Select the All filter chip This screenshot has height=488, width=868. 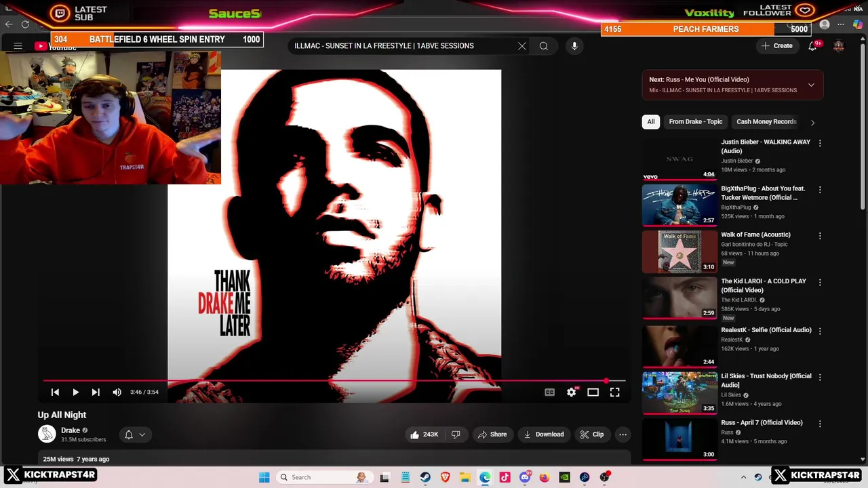[651, 122]
